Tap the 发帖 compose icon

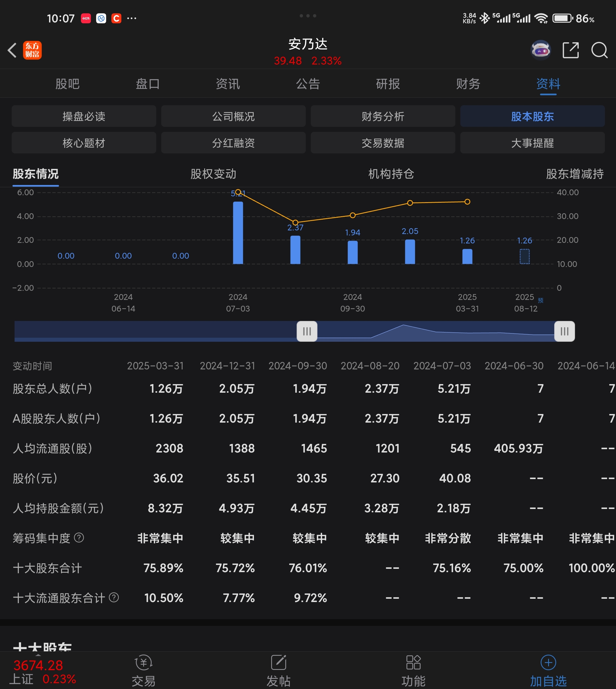(x=279, y=663)
